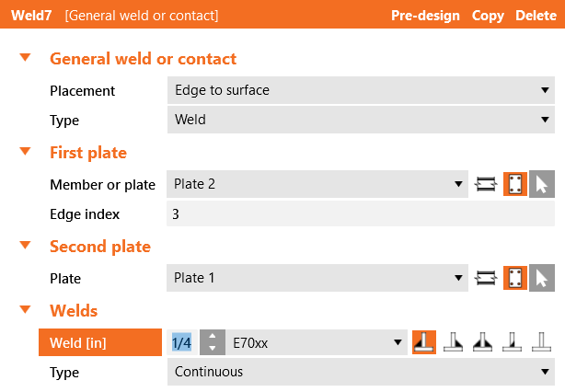Select member mode icon in First plate row
565x392 pixels.
pos(485,184)
